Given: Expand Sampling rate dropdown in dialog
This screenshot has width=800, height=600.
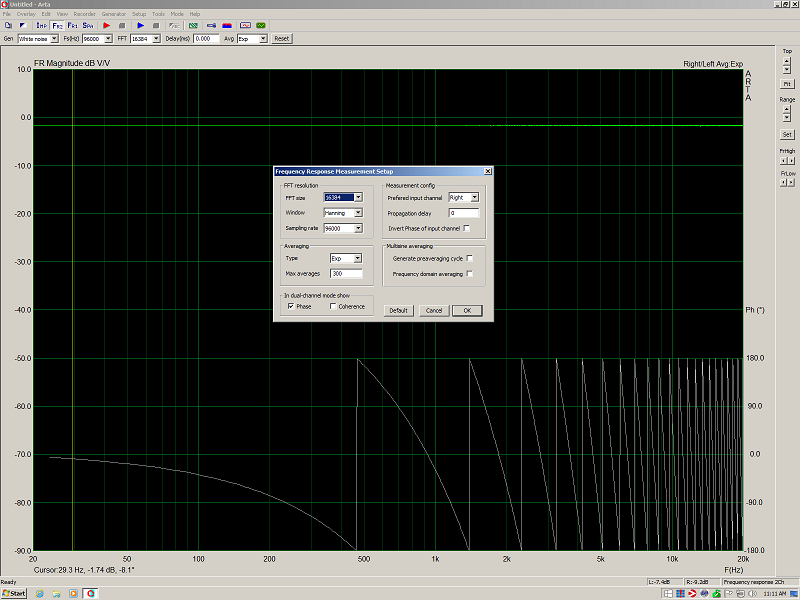Looking at the screenshot, I should tap(358, 228).
